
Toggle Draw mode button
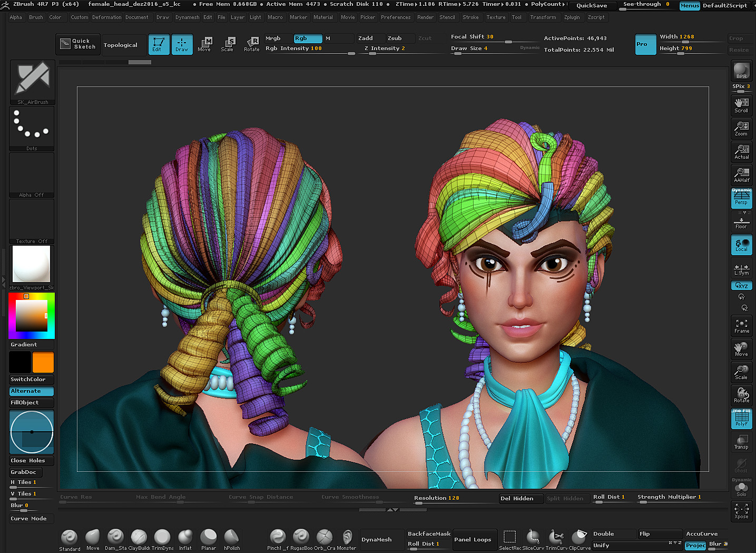(x=182, y=44)
